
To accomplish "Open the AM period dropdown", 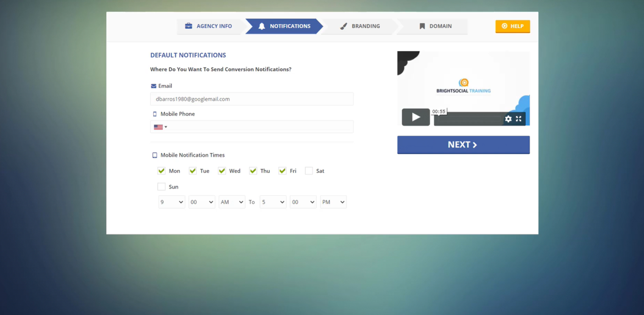I will [231, 202].
